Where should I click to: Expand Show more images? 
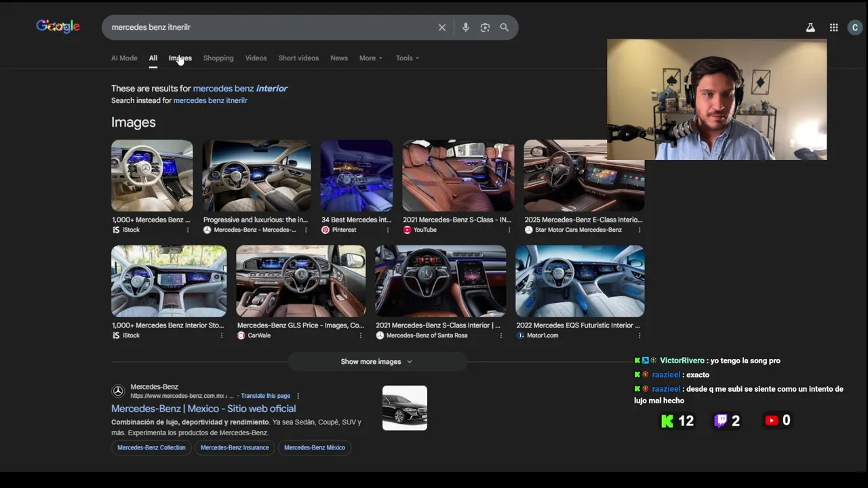coord(376,362)
